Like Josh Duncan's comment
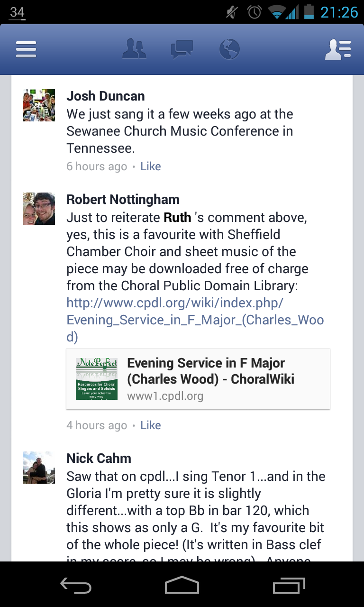Viewport: 364px width, 607px height. point(151,166)
